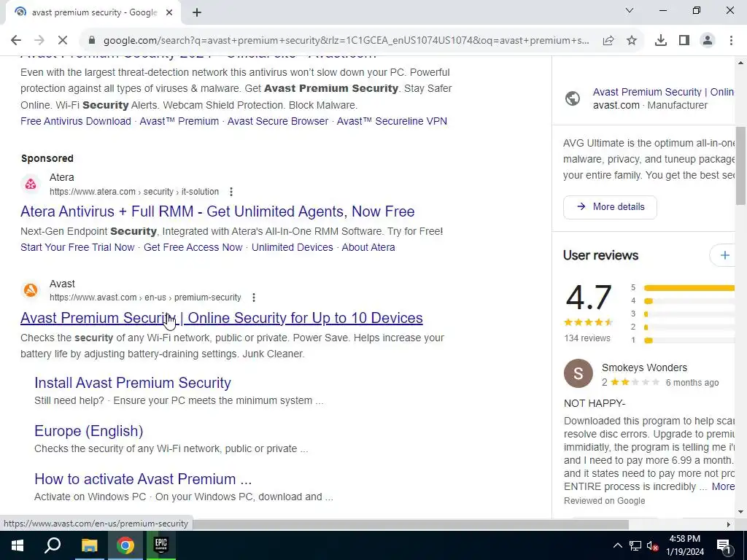Open the Avast Premium Security panel title link
The image size is (747, 560).
point(663,92)
